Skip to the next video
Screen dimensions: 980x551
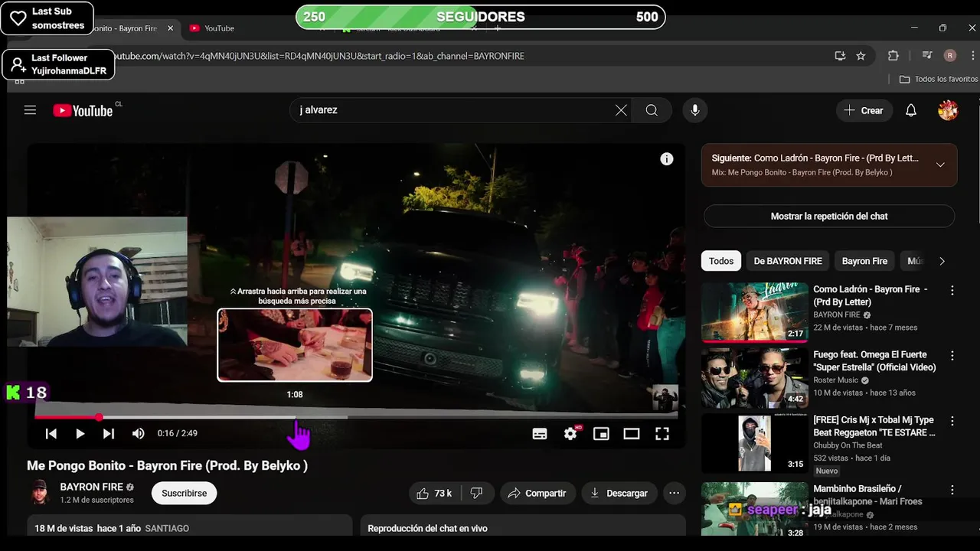[109, 434]
